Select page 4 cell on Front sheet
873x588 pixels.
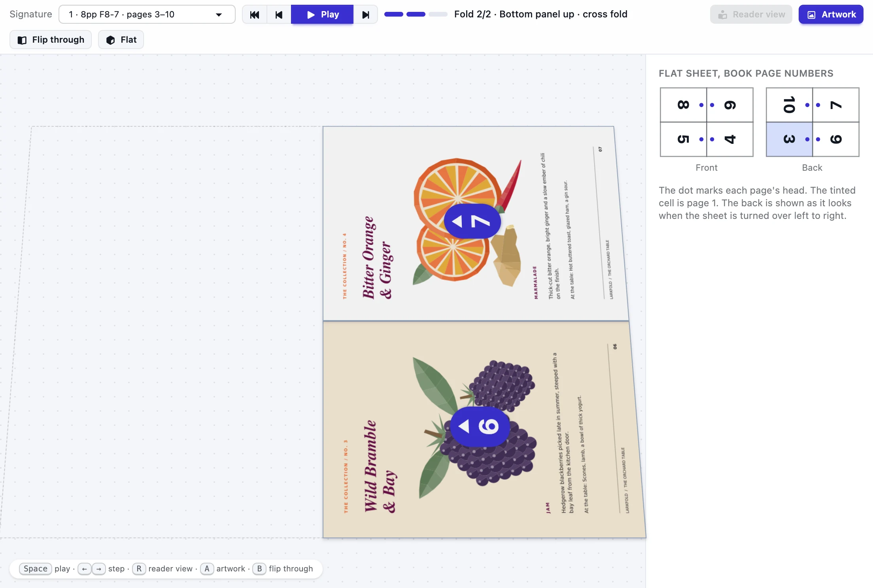click(730, 139)
